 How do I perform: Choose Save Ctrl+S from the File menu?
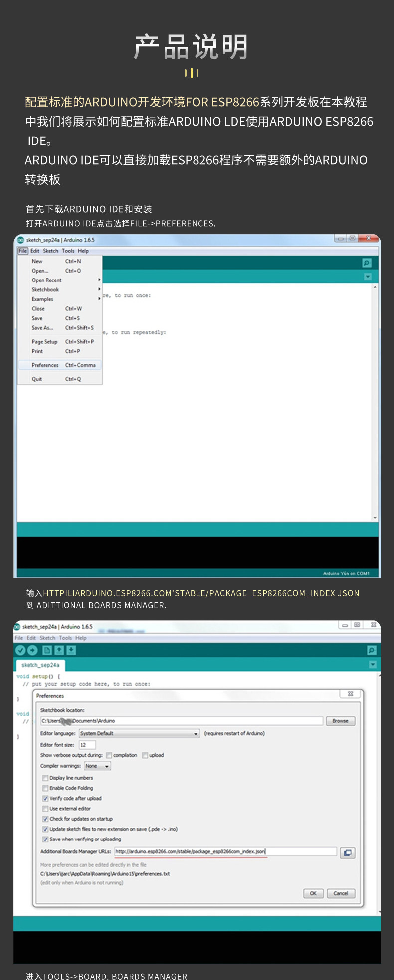60,318
